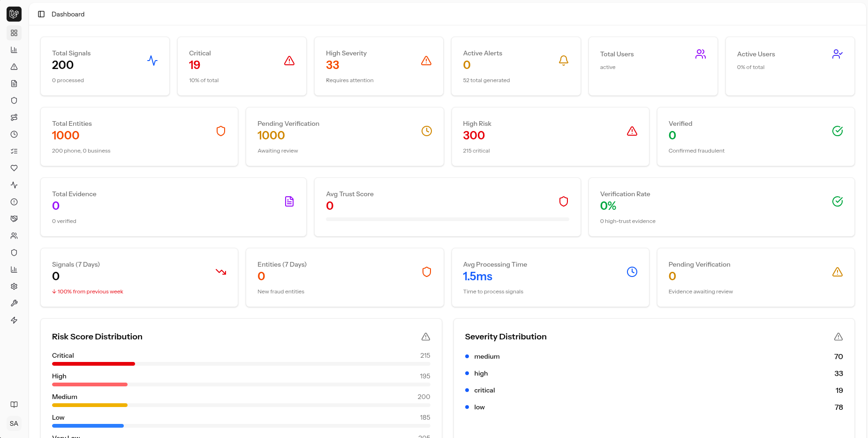The height and width of the screenshot is (438, 868).
Task: Click the Avg Trust Score progress bar
Action: click(447, 218)
